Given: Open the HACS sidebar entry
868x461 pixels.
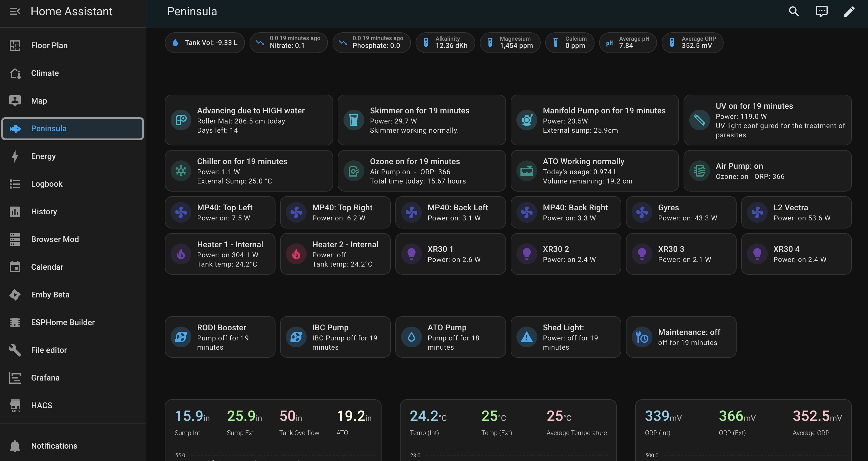Looking at the screenshot, I should coord(41,405).
